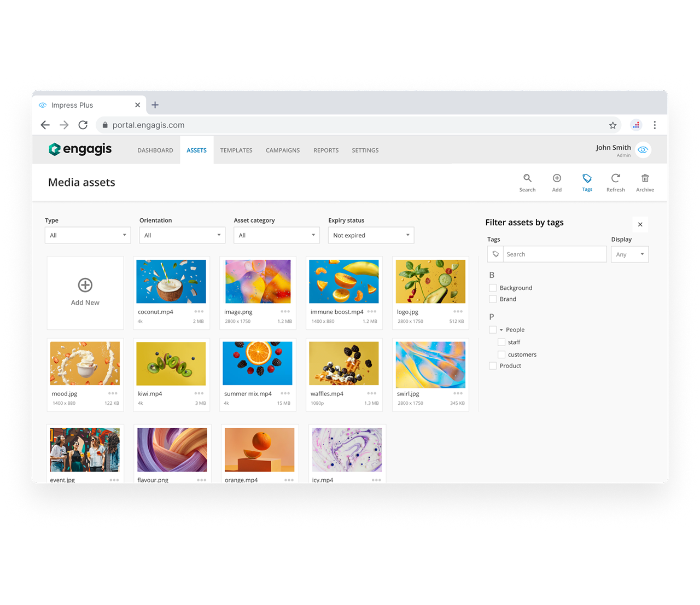Screen dimensions: 700x605
Task: Open the Templates tab
Action: [236, 150]
